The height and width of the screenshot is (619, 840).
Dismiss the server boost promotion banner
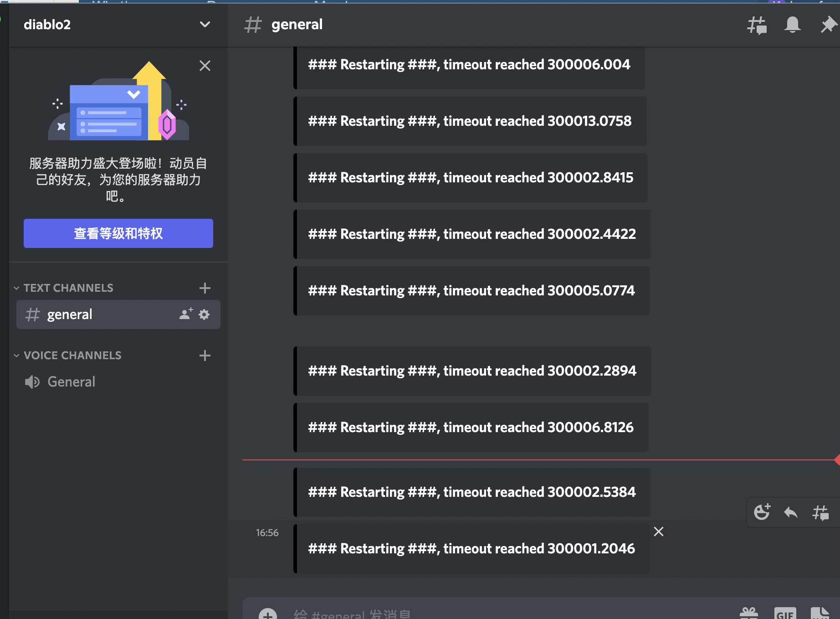(x=205, y=66)
